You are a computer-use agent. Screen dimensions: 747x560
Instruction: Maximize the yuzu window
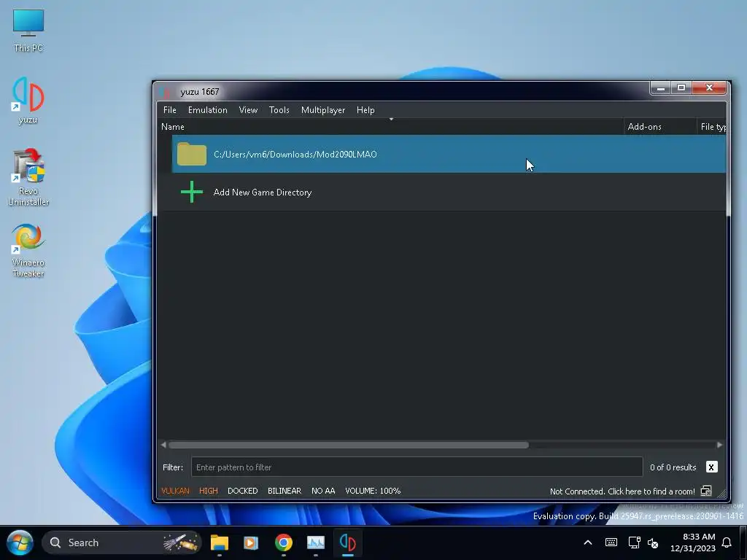681,88
